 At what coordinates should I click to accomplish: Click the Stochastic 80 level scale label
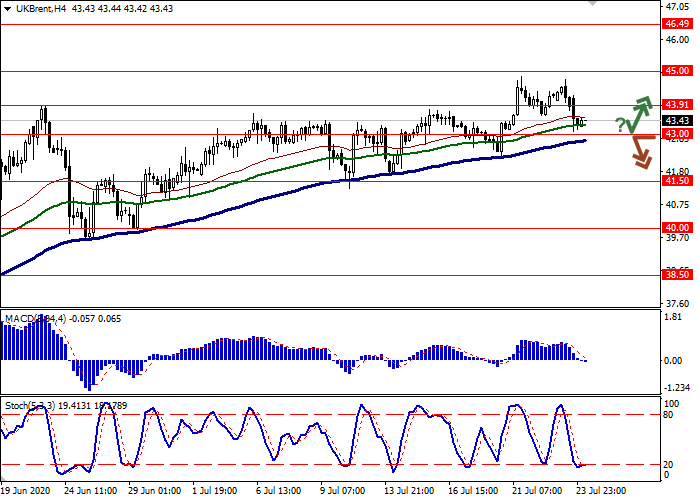point(672,414)
